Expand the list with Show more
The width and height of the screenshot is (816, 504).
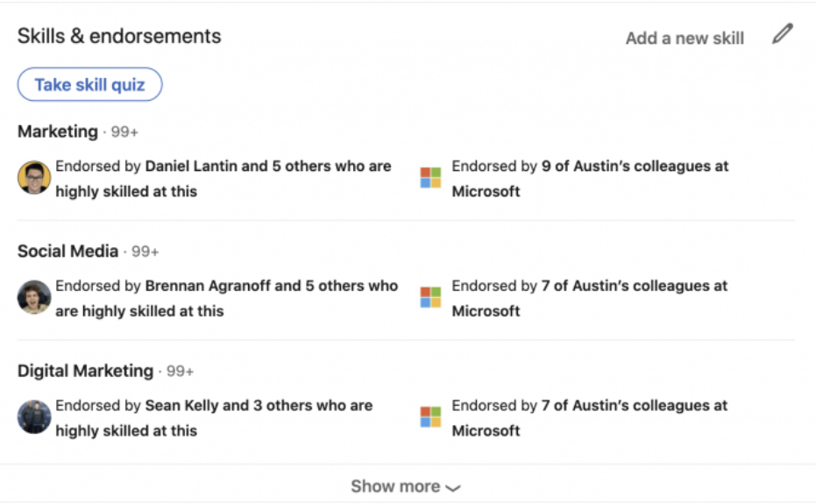coord(406,486)
